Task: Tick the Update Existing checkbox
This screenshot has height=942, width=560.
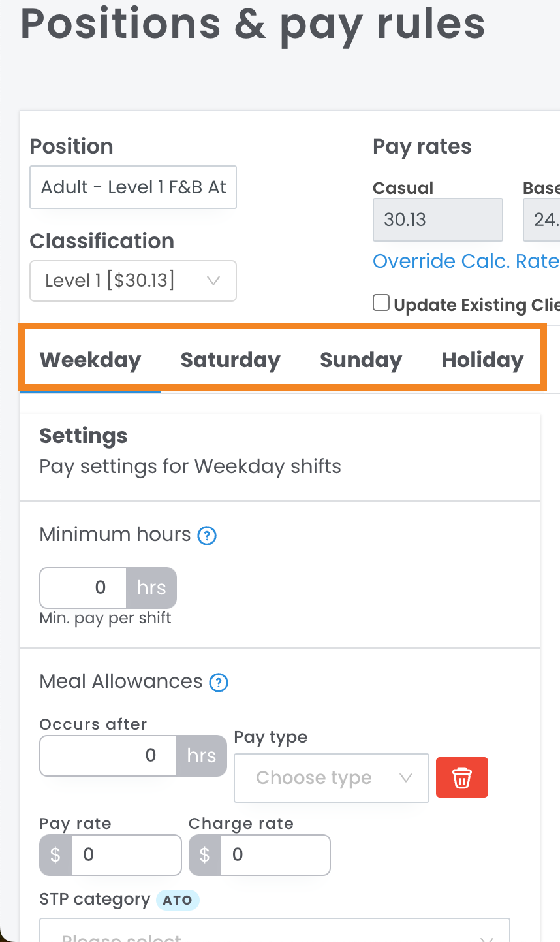Action: [x=381, y=303]
